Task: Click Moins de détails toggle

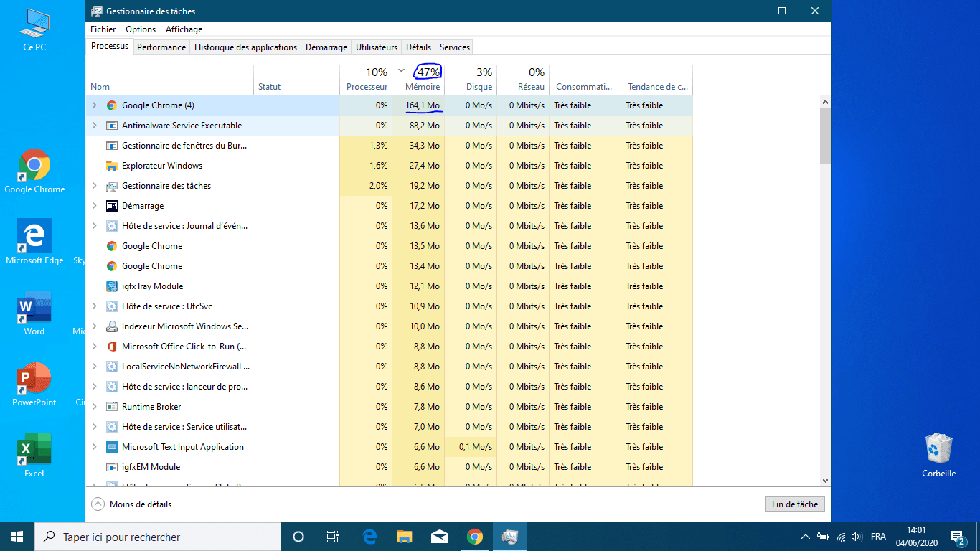Action: pos(132,504)
